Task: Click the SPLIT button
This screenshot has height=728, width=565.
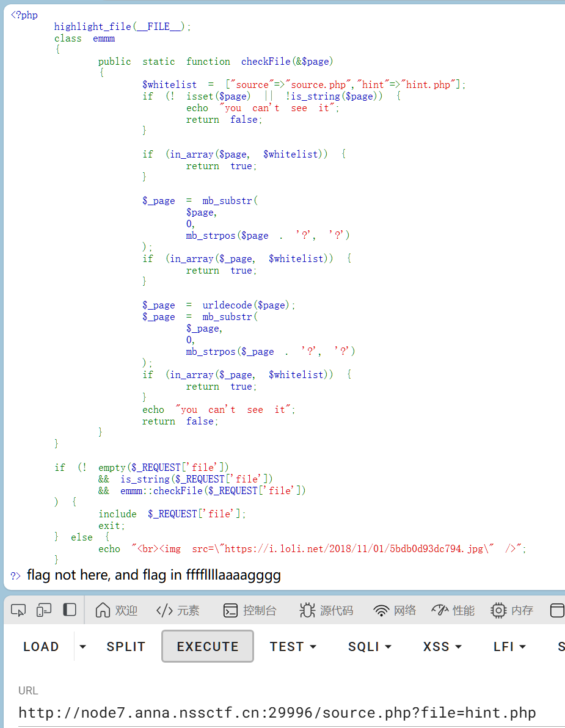Action: point(126,647)
